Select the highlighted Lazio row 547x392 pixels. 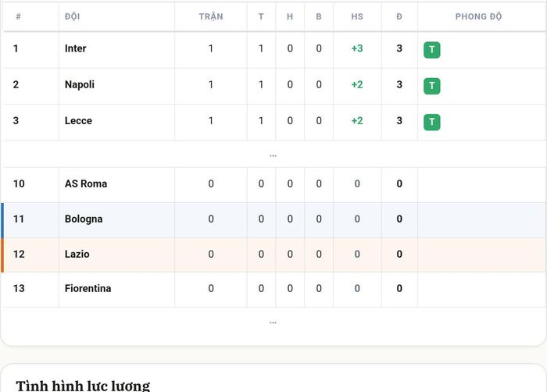(273, 255)
